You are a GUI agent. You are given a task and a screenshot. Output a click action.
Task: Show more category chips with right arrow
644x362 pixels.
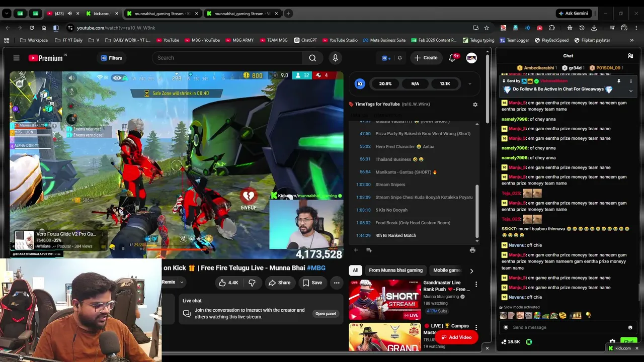[471, 270]
